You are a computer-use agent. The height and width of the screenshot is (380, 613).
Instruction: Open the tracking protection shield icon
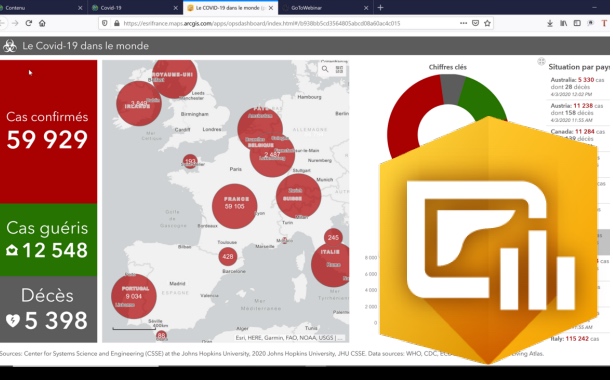click(x=105, y=23)
